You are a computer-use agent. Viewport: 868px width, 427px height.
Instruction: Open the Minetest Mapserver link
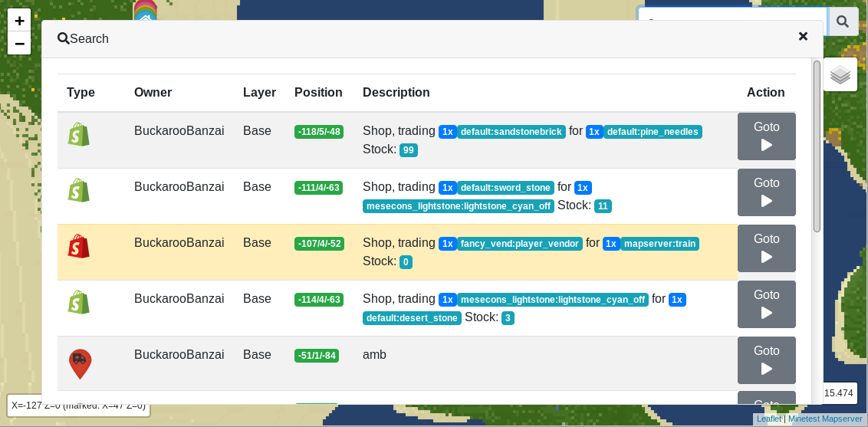coord(825,419)
